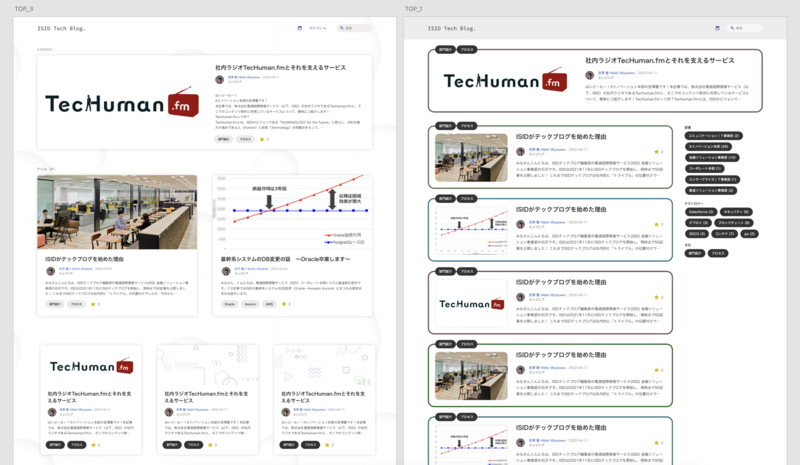
Task: Star the featured TecHuman.fm article in TOP_3
Action: point(262,139)
